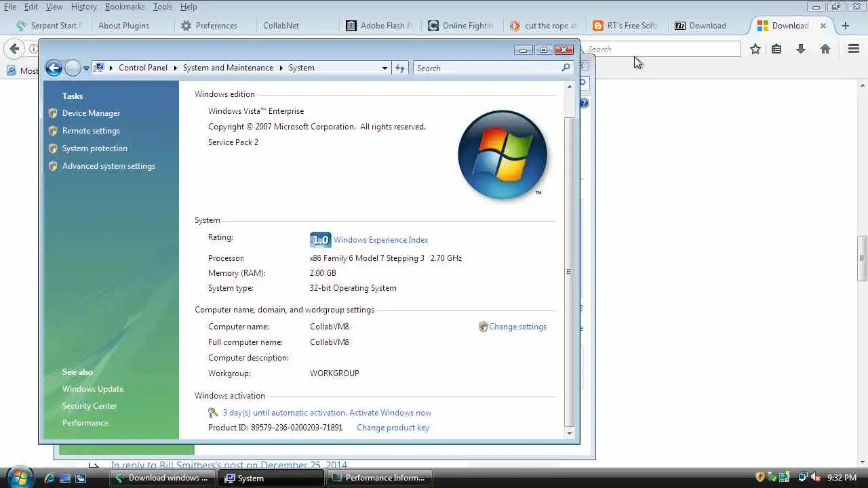Click the volume muted tray icon

click(x=814, y=477)
